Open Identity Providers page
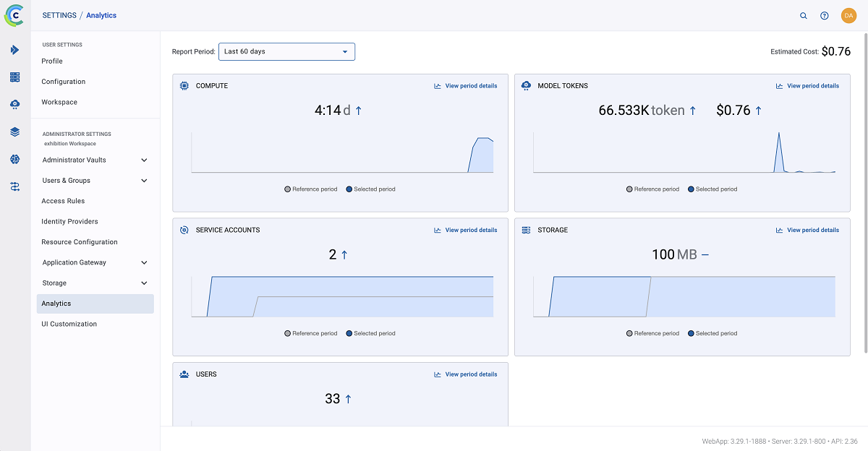Image resolution: width=868 pixels, height=451 pixels. 69,222
